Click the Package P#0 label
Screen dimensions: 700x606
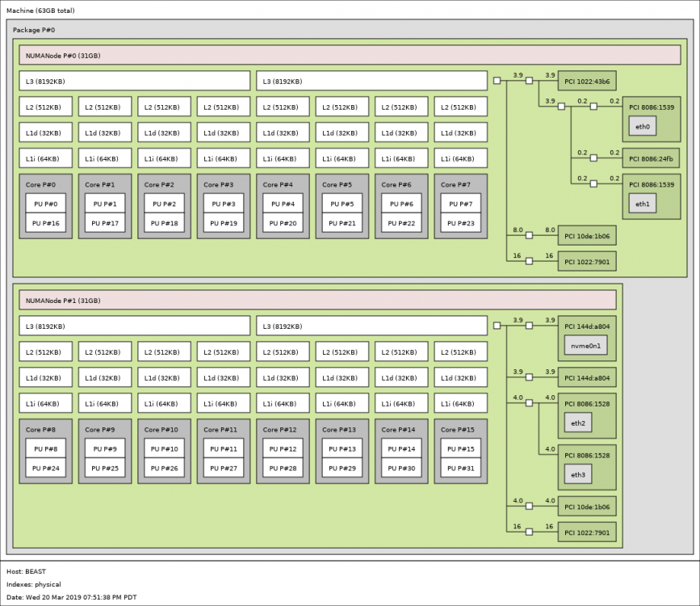point(34,30)
